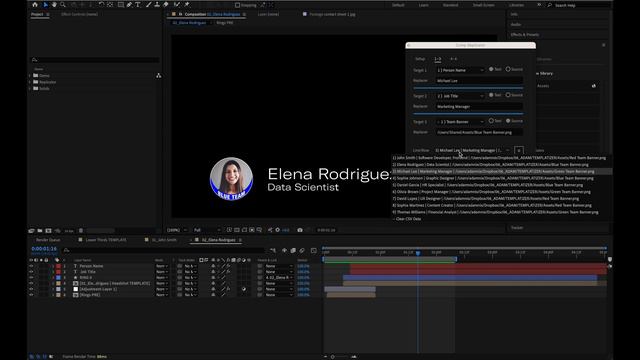Click the frame blending icon in timeline header

pos(293,250)
